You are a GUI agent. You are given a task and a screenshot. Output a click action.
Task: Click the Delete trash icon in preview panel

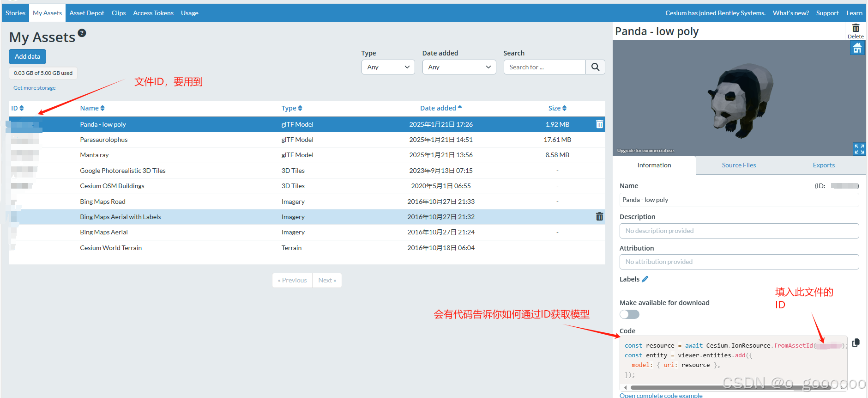tap(856, 31)
